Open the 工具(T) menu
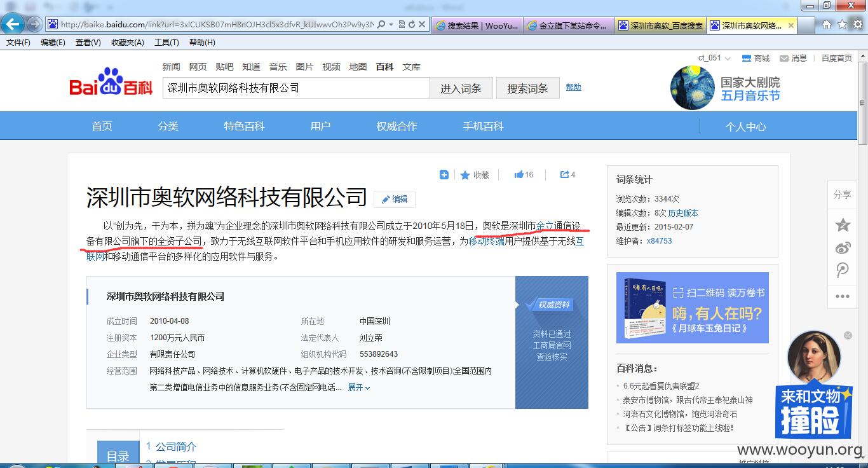868x468 pixels. 166,43
